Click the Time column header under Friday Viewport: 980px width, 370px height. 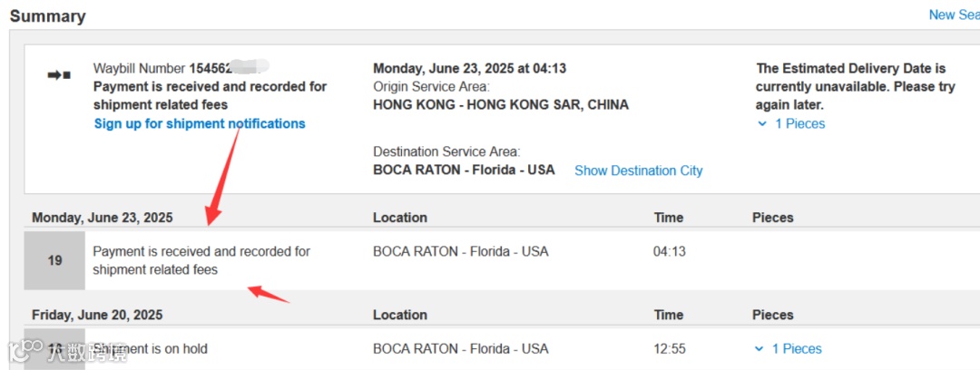coord(668,315)
